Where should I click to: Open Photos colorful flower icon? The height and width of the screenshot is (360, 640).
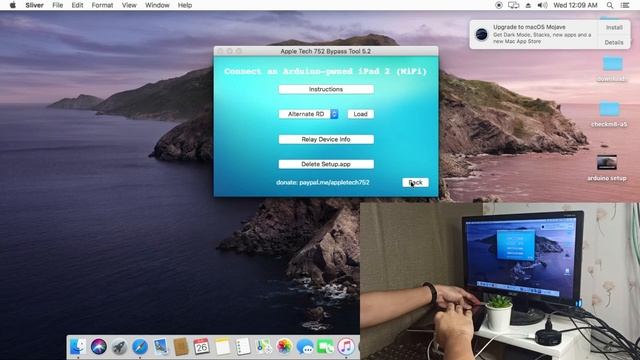pyautogui.click(x=284, y=347)
